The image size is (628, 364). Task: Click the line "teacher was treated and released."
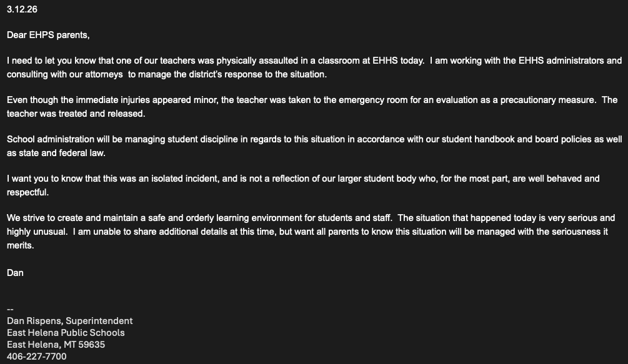76,114
